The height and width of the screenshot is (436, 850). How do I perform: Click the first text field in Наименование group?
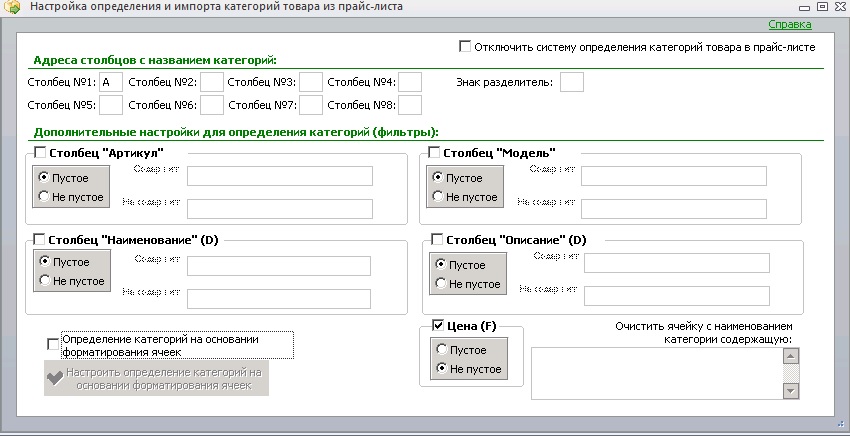pos(279,266)
